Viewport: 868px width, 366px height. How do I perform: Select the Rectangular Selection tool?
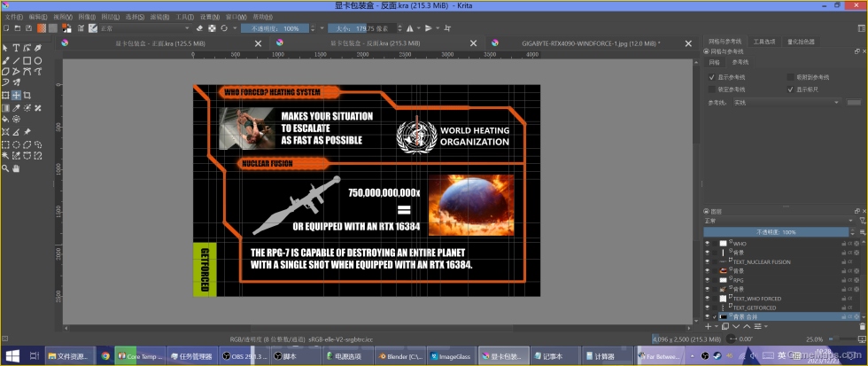(5, 144)
